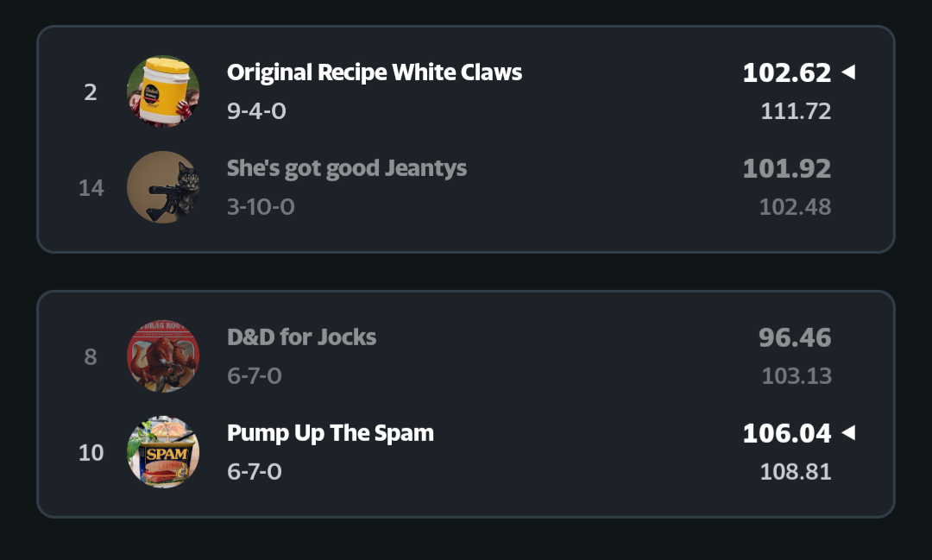Viewport: 932px width, 560px height.
Task: Click the 108.81 projected score
Action: 796,472
